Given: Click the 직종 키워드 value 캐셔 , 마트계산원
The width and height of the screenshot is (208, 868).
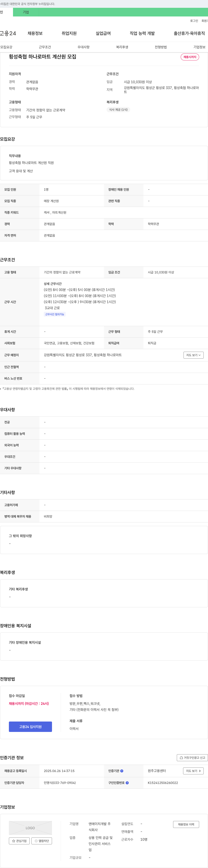Looking at the screenshot, I should [x=55, y=212].
